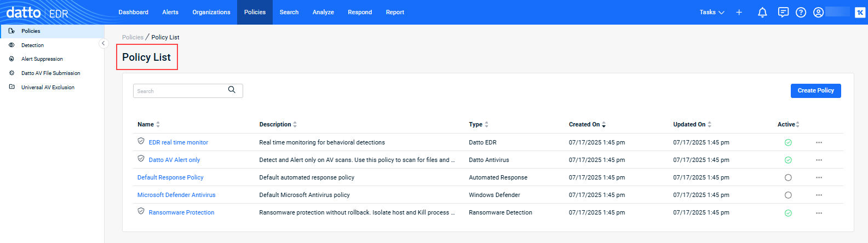Click shield icon beside Datto AV Alert only
This screenshot has height=243, width=868.
pos(141,159)
